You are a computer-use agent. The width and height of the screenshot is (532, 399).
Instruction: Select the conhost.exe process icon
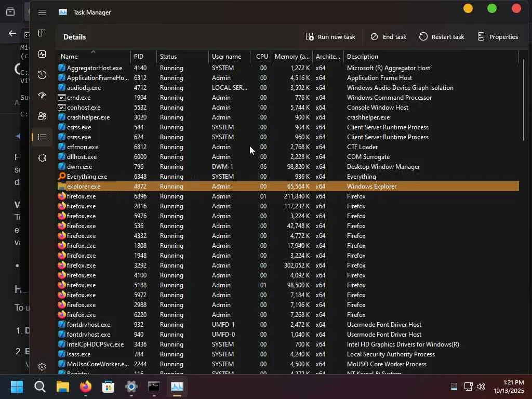click(62, 108)
